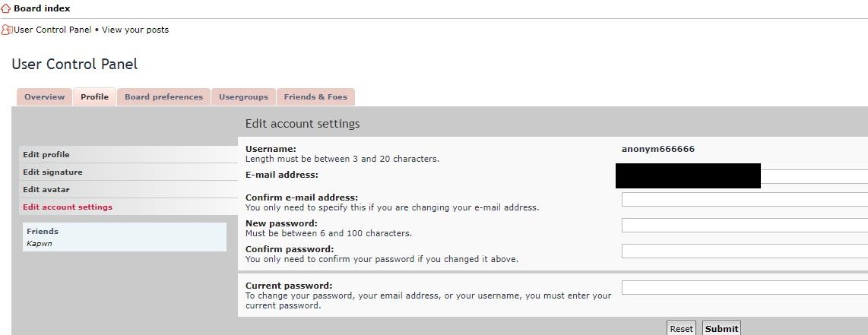Open the User Control Panel link

point(52,30)
